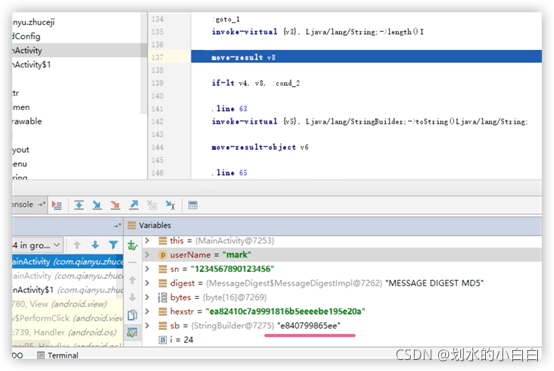Click the Variables panel header
This screenshot has width=554, height=371.
333,225
